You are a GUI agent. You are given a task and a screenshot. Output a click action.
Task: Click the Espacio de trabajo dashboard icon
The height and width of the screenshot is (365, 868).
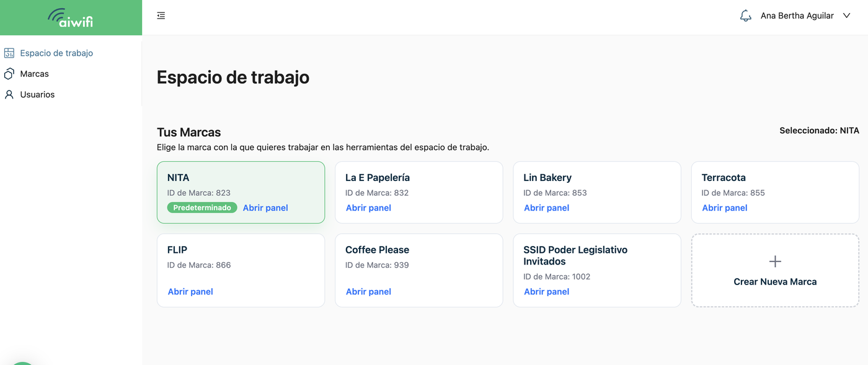[x=9, y=53]
